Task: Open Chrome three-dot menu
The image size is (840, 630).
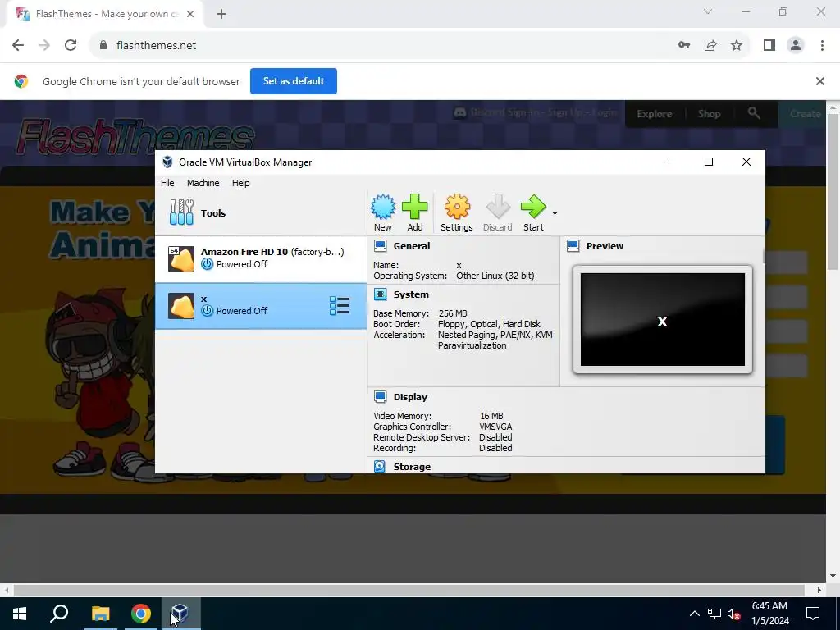Action: [x=822, y=46]
